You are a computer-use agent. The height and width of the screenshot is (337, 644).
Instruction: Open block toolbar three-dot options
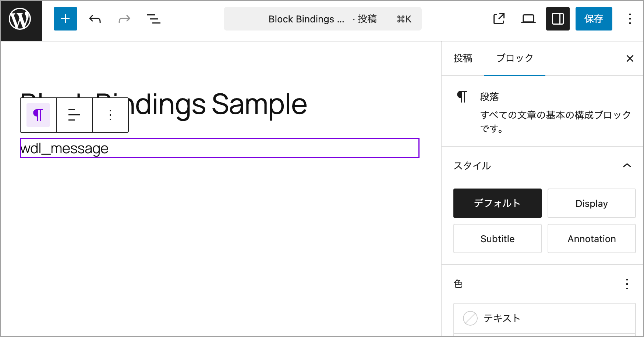click(x=110, y=115)
